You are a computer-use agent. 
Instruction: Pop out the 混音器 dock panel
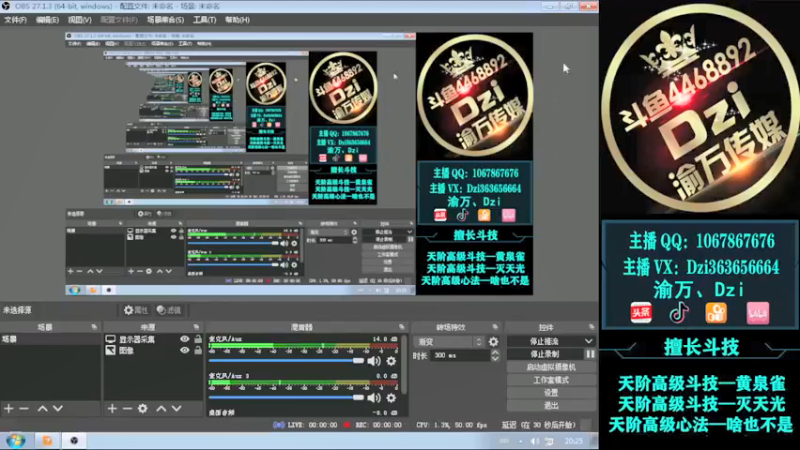pyautogui.click(x=402, y=327)
